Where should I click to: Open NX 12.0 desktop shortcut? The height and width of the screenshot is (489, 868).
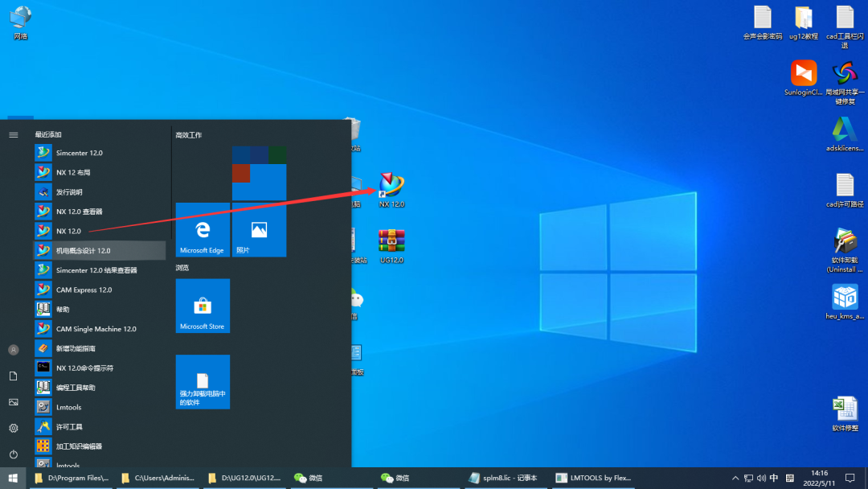click(x=391, y=187)
